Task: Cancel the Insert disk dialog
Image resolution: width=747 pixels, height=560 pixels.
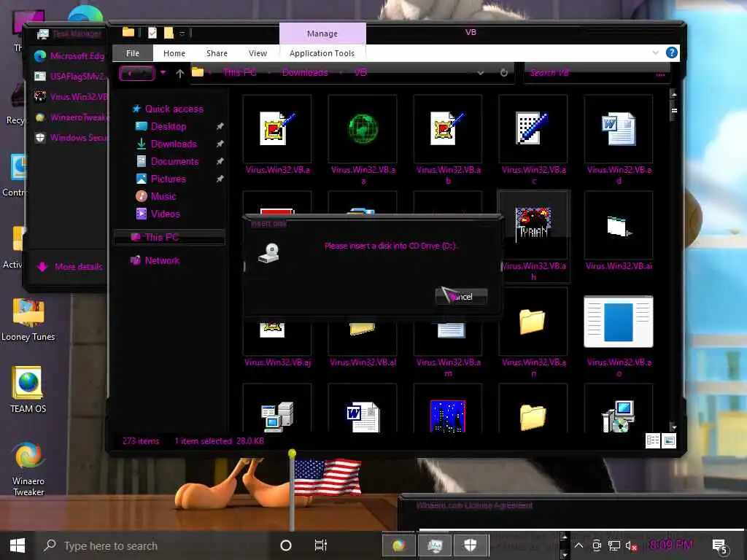Action: [x=461, y=297]
